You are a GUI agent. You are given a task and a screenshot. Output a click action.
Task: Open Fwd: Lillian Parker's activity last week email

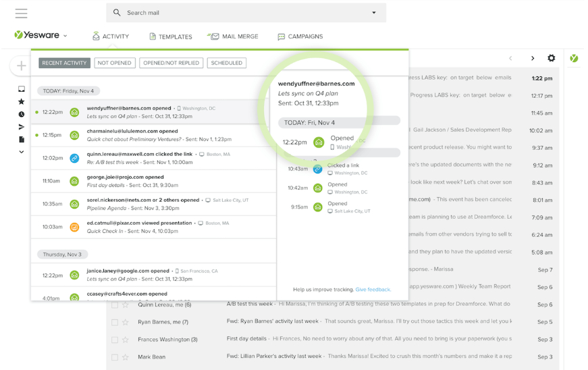pyautogui.click(x=333, y=356)
